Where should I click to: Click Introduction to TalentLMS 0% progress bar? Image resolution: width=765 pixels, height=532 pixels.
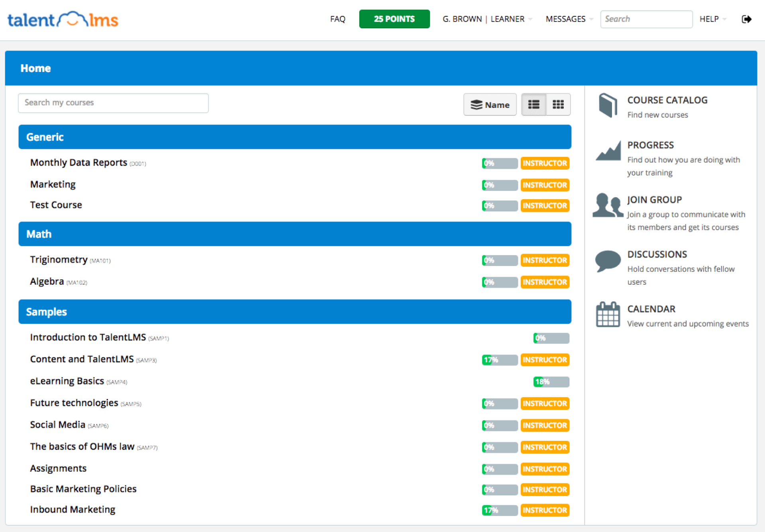coord(551,338)
